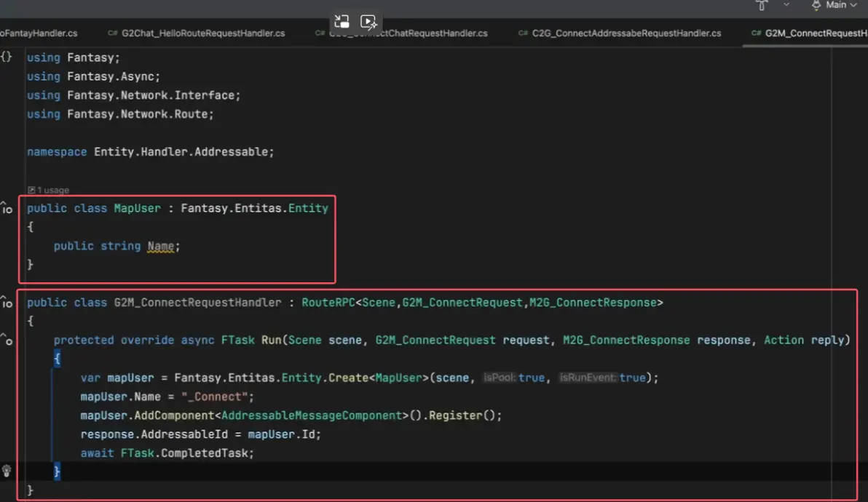Click the build hammer icon in toolbar
Image resolution: width=868 pixels, height=502 pixels.
pyautogui.click(x=762, y=5)
